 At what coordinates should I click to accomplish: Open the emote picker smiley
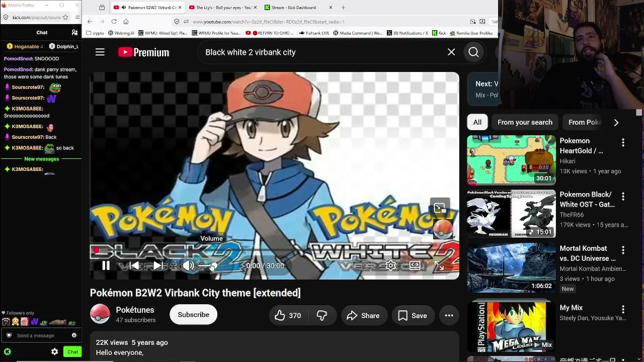pyautogui.click(x=74, y=335)
